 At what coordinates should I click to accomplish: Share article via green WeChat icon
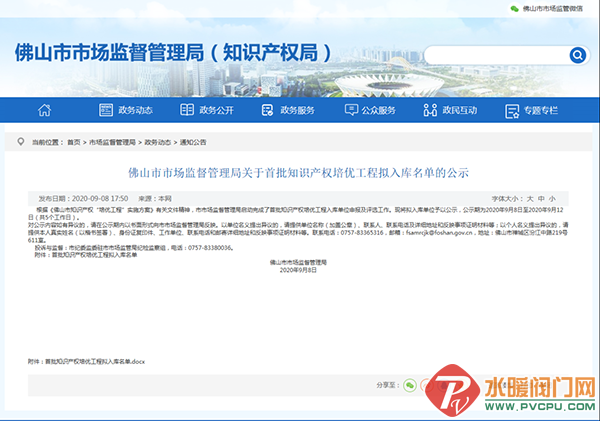(x=410, y=385)
